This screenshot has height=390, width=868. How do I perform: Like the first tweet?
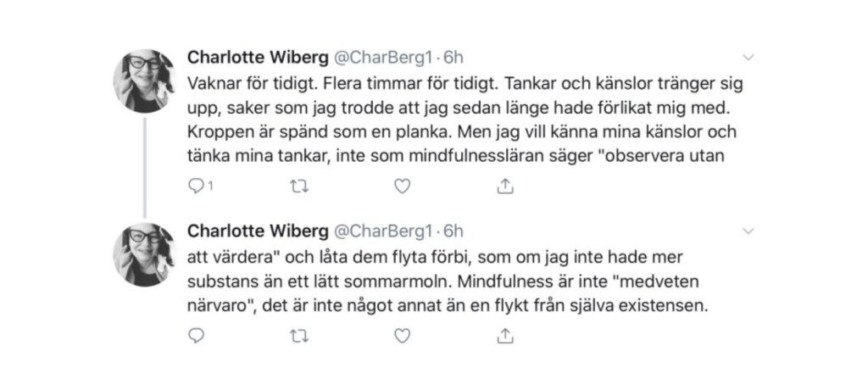403,186
